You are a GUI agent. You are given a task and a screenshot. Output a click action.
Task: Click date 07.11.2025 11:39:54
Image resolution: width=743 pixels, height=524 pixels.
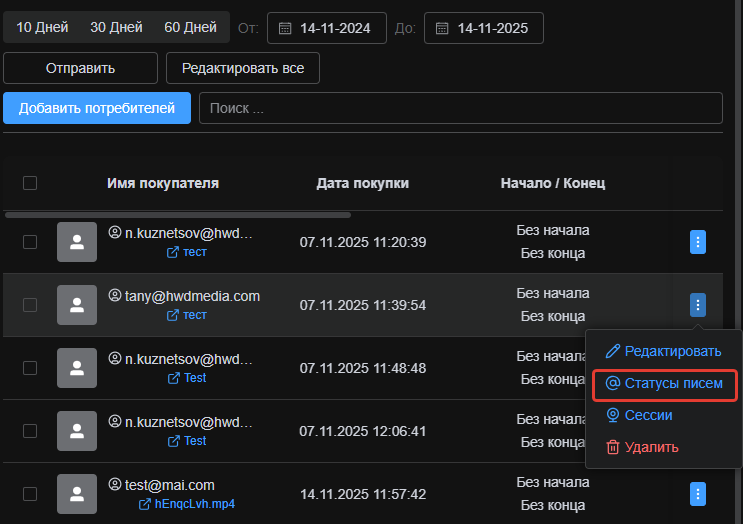pyautogui.click(x=362, y=305)
